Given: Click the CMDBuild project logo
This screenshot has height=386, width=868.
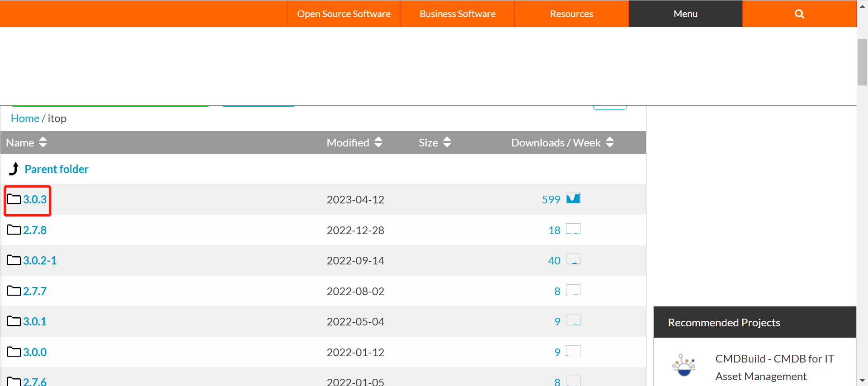Looking at the screenshot, I should (684, 365).
